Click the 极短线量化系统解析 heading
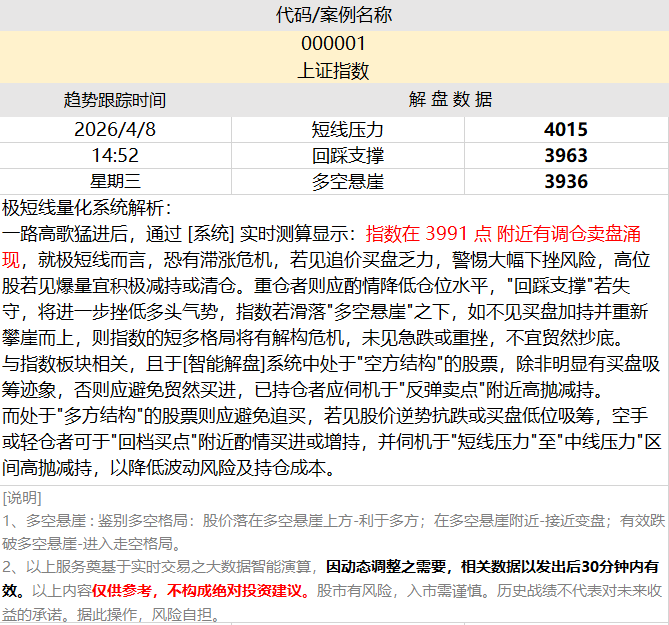The width and height of the screenshot is (669, 625). (x=88, y=208)
